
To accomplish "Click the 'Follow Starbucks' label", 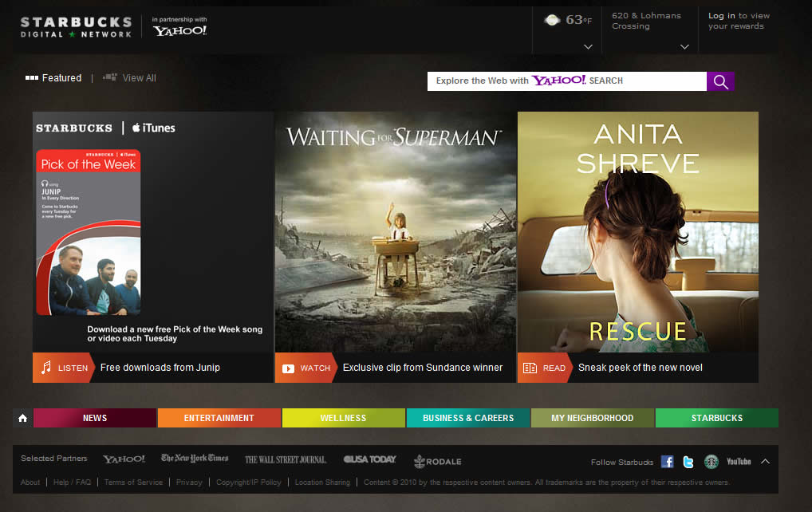I will (622, 462).
